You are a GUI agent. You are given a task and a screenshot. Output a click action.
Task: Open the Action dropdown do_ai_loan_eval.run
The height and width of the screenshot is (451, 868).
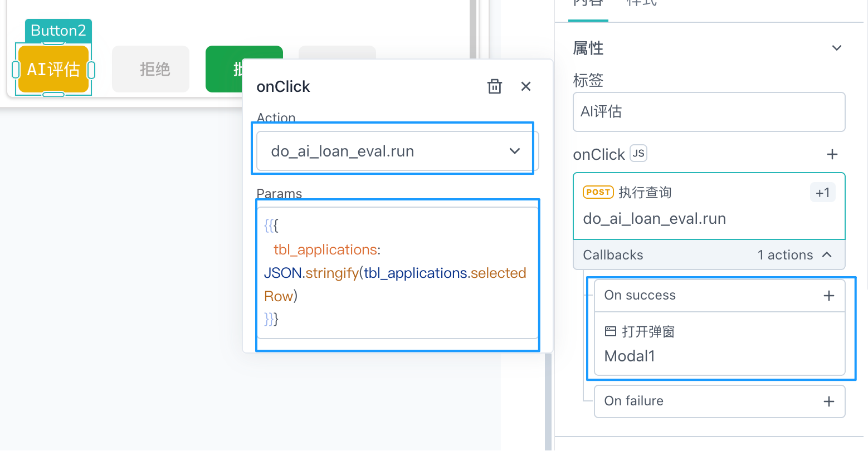coord(397,151)
